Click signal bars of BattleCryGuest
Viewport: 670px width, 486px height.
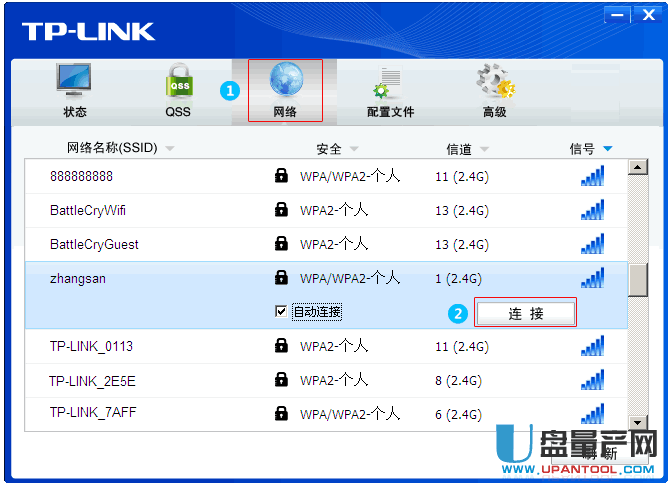click(592, 244)
